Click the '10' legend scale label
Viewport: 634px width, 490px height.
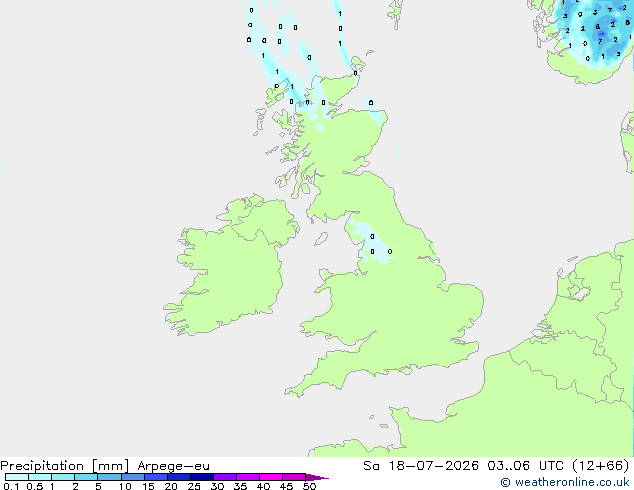tap(125, 486)
